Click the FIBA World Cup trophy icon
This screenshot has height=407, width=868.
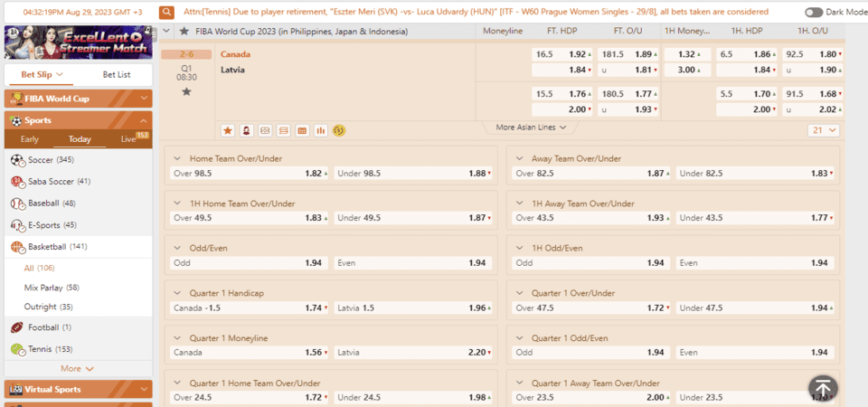point(16,99)
